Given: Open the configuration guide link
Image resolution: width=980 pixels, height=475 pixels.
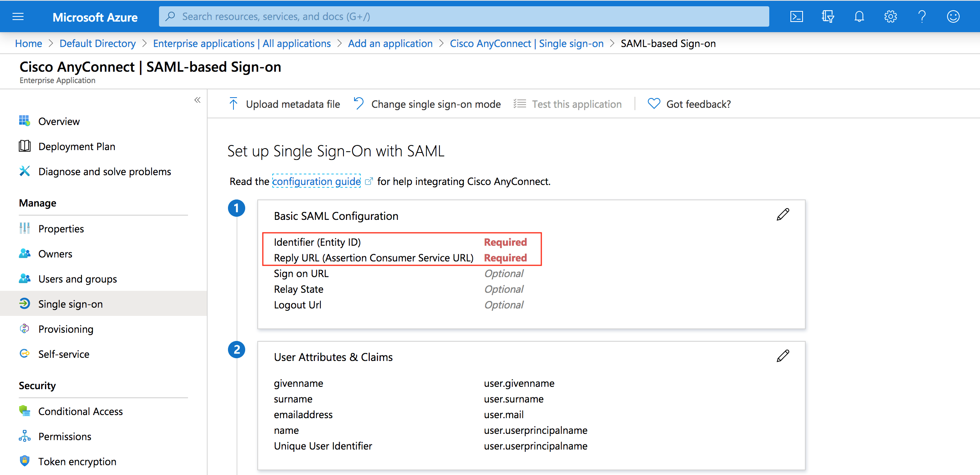Looking at the screenshot, I should [316, 181].
